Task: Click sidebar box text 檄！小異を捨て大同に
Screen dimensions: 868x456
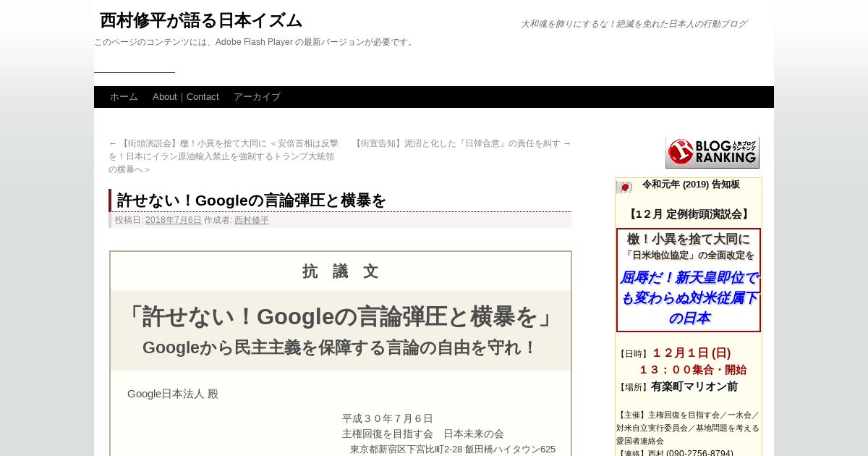Action: pos(689,239)
